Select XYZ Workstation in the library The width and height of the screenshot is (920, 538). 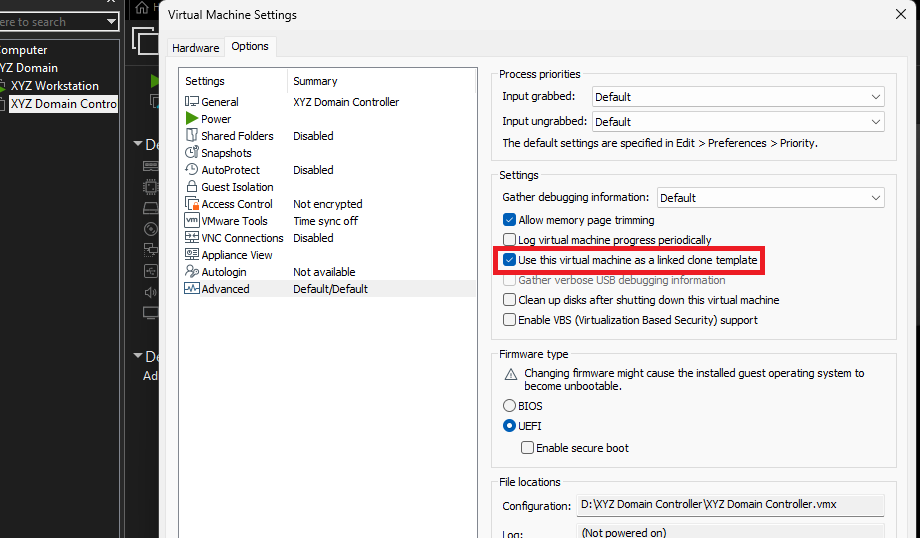[x=55, y=86]
